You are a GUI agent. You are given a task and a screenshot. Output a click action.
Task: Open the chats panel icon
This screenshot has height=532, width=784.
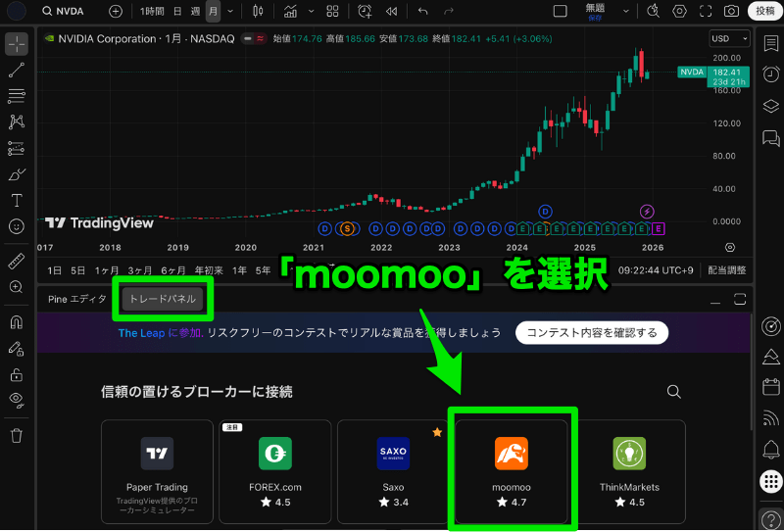click(x=771, y=137)
